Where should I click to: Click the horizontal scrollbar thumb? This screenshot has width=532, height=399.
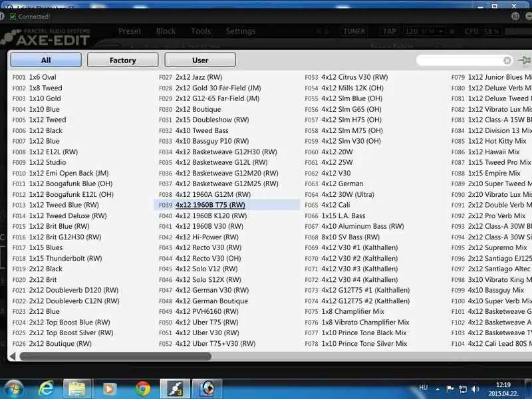tap(115, 356)
